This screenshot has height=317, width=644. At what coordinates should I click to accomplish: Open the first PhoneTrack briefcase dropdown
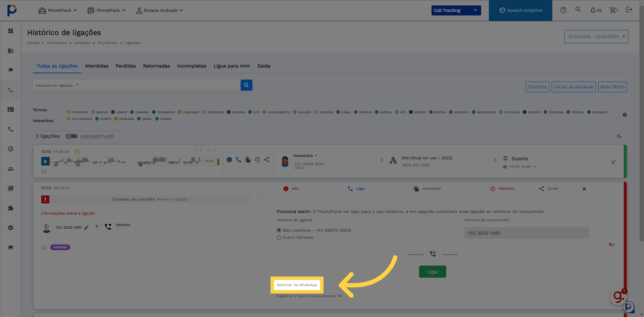[58, 10]
